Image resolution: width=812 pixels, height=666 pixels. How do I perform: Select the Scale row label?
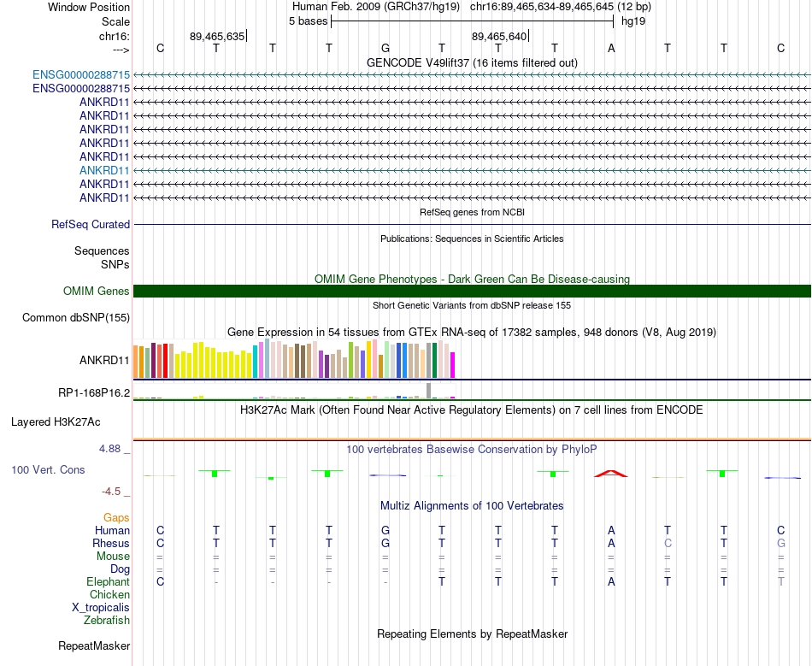click(115, 21)
